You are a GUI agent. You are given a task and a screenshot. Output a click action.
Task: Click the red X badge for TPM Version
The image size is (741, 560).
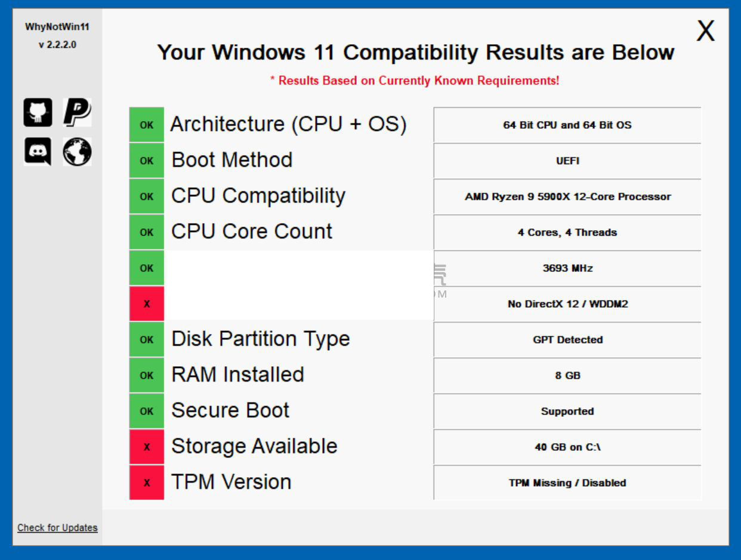tap(146, 482)
